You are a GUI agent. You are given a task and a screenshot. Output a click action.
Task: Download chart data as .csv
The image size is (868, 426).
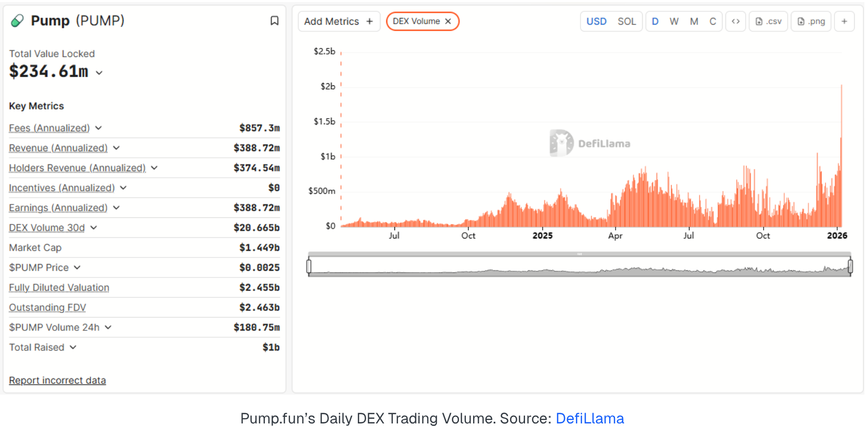[768, 22]
